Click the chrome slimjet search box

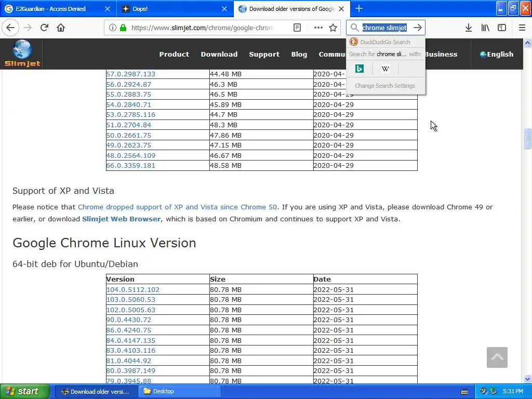point(384,28)
